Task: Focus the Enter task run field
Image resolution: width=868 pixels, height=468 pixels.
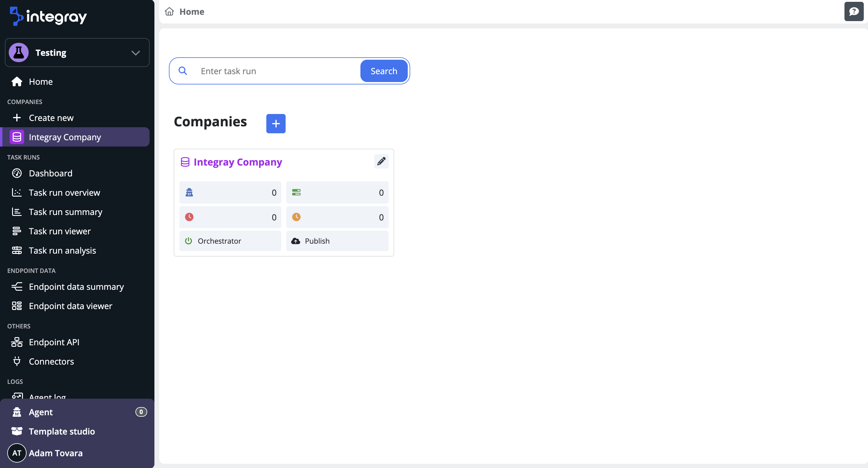Action: coord(276,71)
